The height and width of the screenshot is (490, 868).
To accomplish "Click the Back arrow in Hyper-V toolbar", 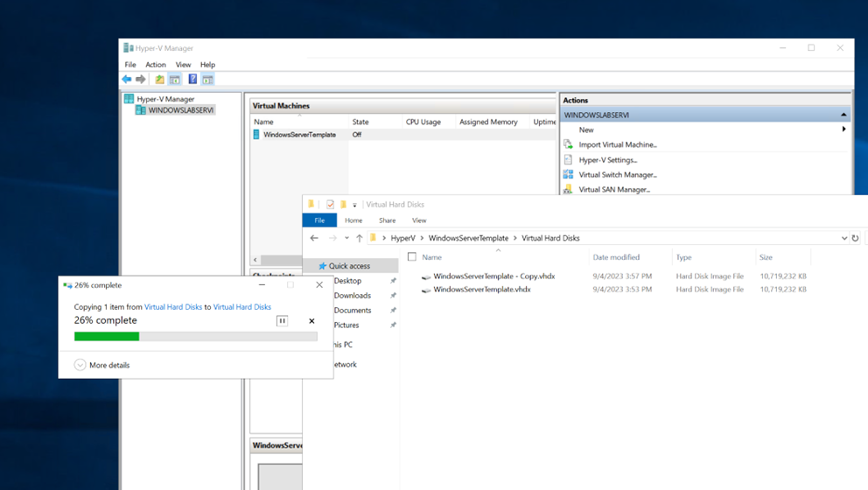I will point(127,80).
